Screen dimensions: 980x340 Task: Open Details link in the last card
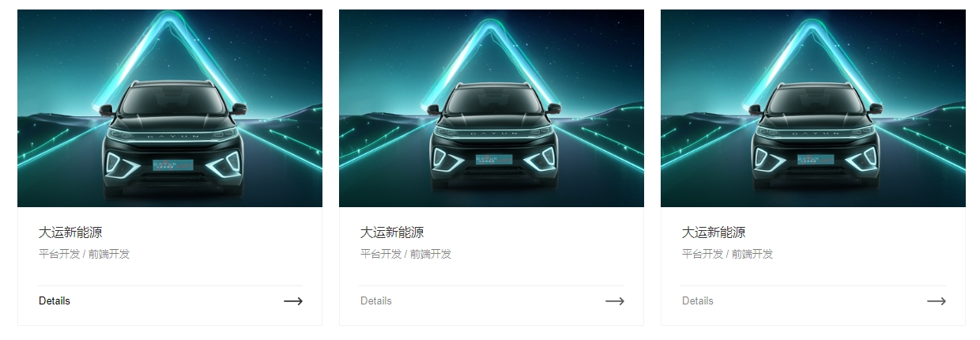tap(698, 300)
